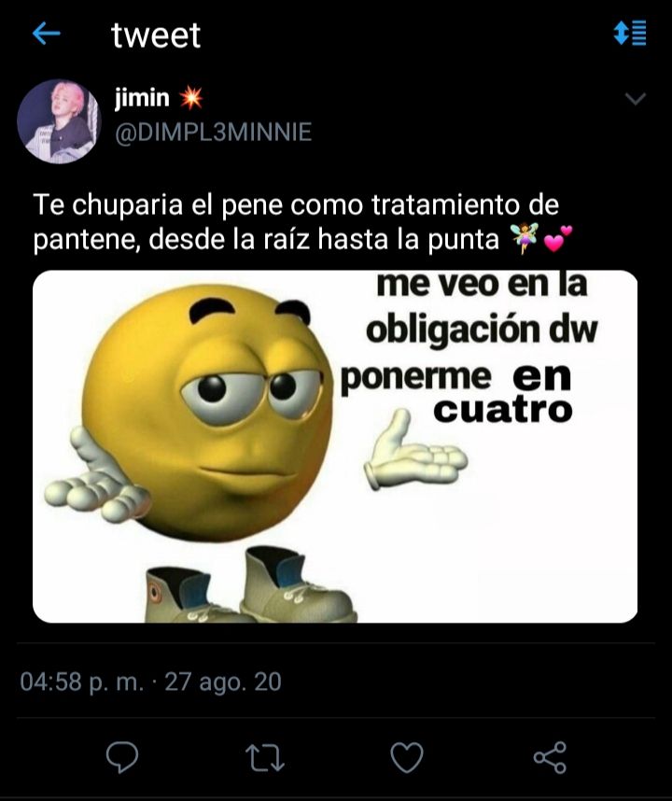Retweet using the arrows icon

tap(264, 757)
